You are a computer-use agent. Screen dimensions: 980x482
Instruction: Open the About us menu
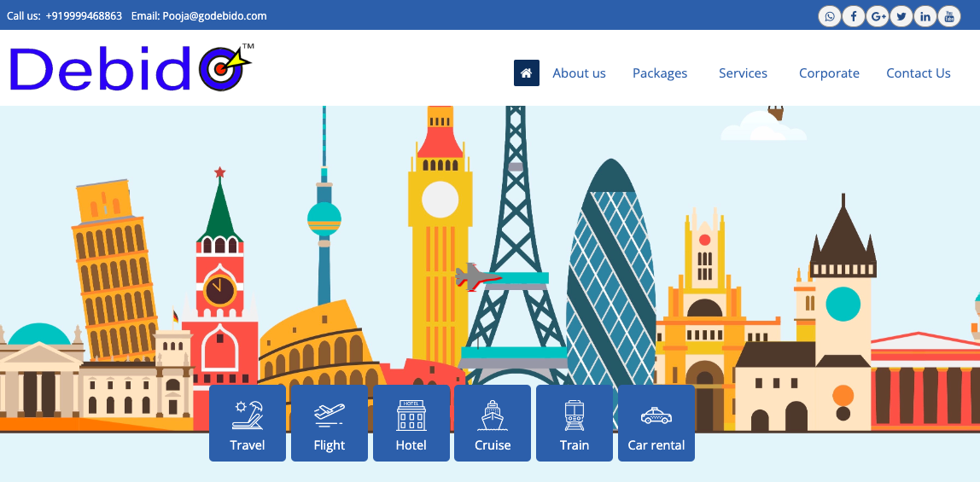coord(580,73)
